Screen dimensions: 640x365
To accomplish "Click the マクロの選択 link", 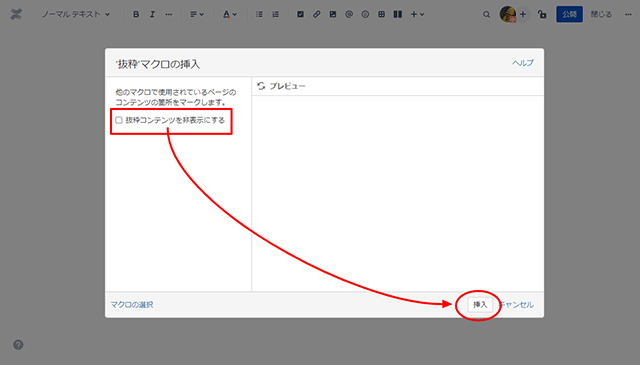I will point(132,305).
